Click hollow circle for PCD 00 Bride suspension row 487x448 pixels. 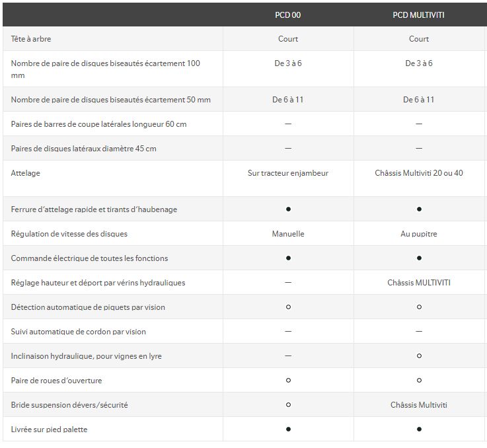[x=288, y=405]
